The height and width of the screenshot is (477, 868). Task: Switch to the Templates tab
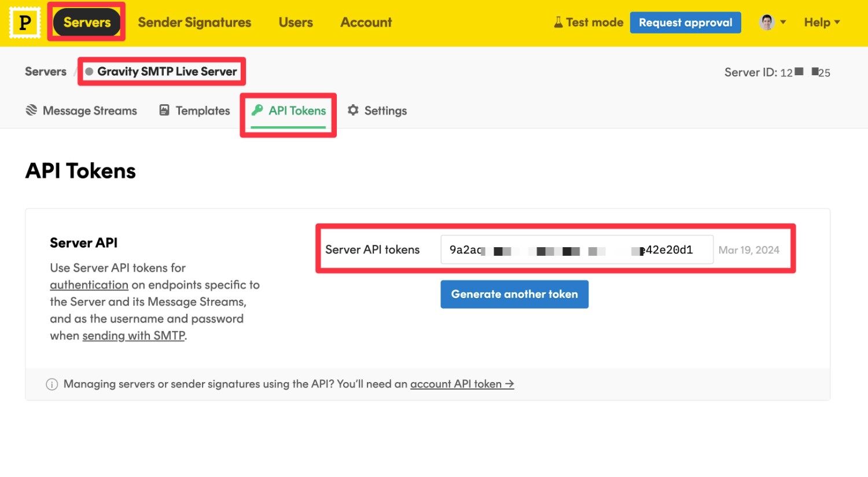point(195,111)
